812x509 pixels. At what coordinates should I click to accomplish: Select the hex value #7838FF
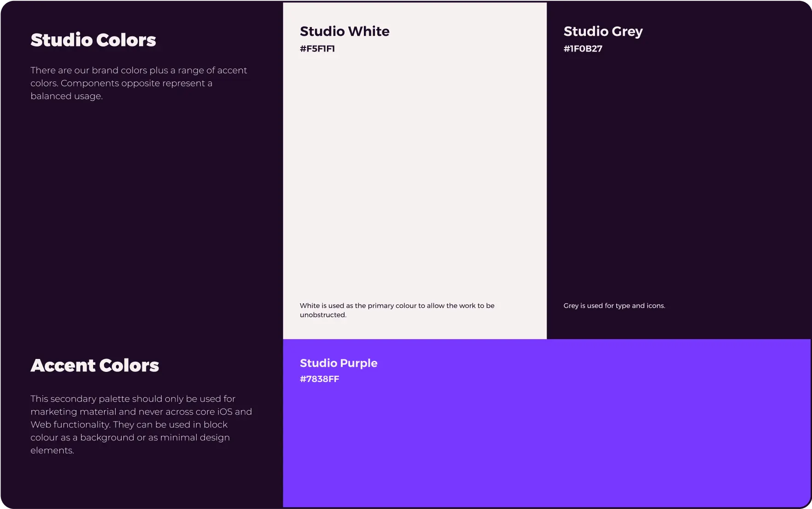click(x=320, y=379)
